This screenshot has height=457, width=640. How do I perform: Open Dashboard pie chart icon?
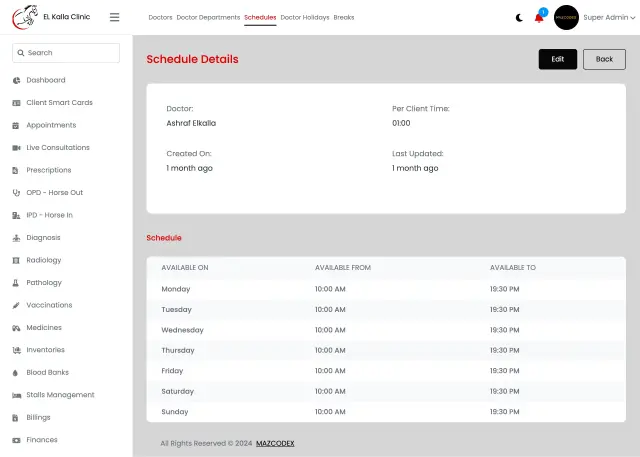pos(16,80)
